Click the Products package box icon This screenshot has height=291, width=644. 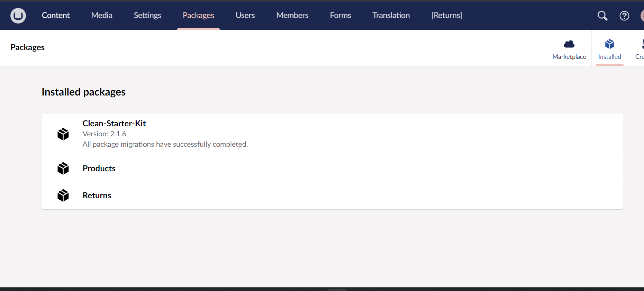point(63,168)
